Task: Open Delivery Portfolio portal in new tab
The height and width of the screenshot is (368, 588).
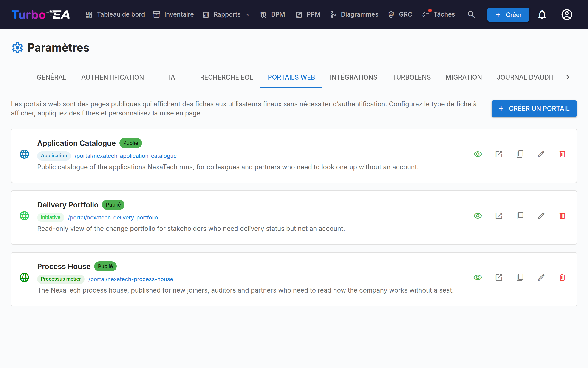Action: pos(499,216)
